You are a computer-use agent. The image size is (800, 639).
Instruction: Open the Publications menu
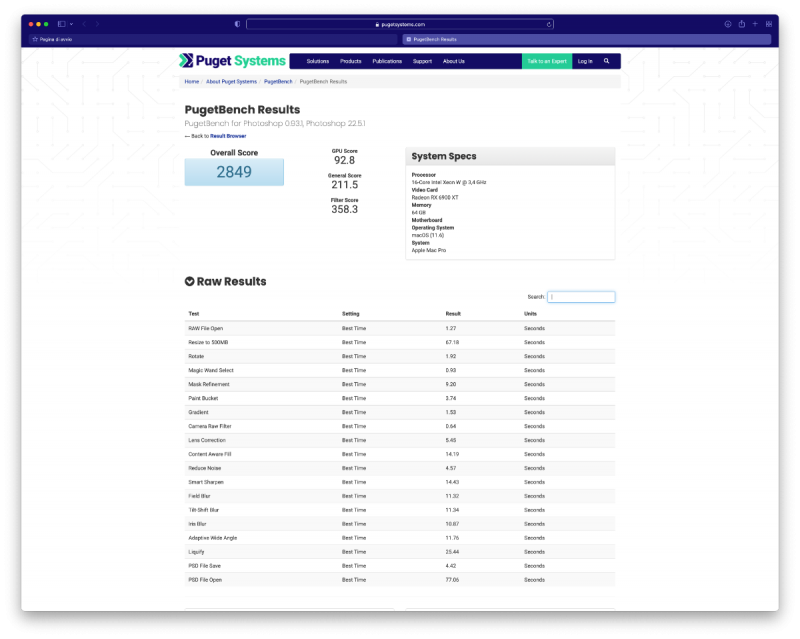click(x=387, y=61)
